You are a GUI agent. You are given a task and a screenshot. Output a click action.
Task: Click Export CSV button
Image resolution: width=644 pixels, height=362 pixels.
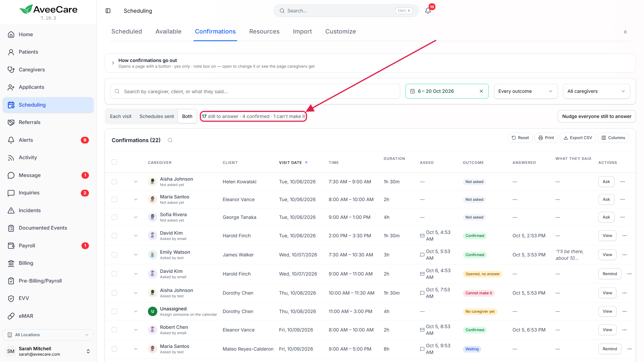point(578,138)
